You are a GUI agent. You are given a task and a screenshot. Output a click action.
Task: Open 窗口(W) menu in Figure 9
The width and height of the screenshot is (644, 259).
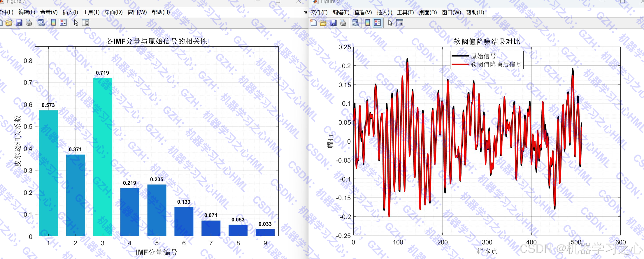(x=451, y=13)
